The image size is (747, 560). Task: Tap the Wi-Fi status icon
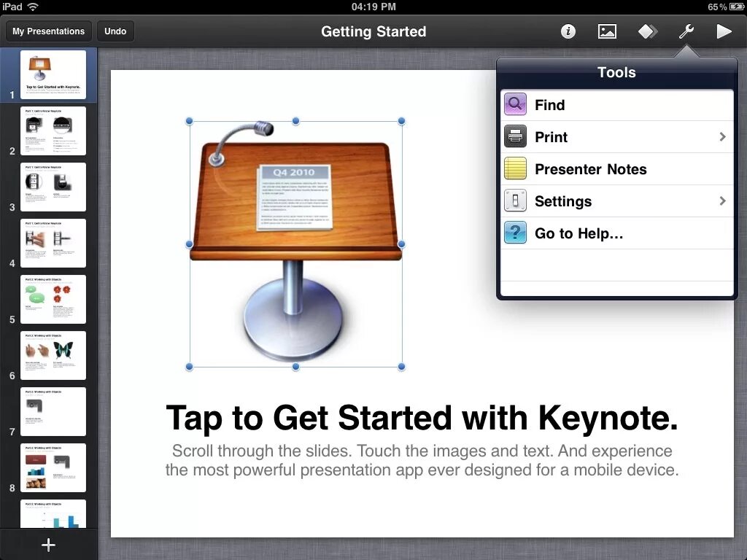(33, 7)
